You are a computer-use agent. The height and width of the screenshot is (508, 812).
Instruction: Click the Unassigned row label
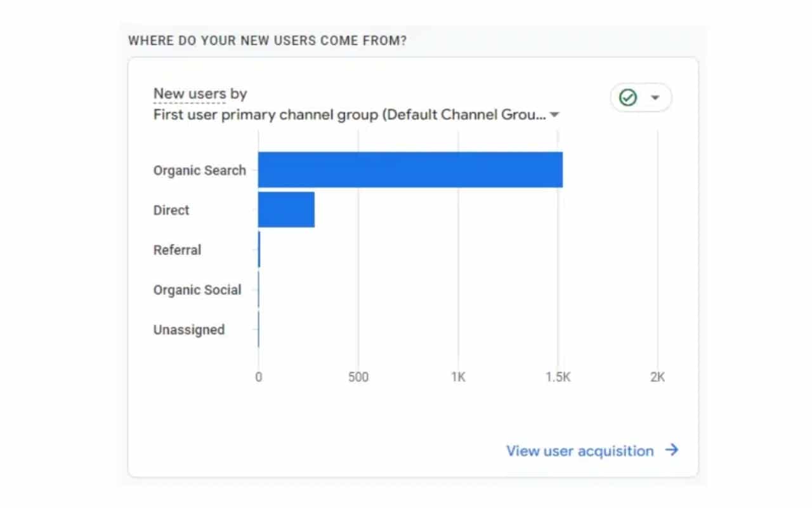click(x=189, y=330)
